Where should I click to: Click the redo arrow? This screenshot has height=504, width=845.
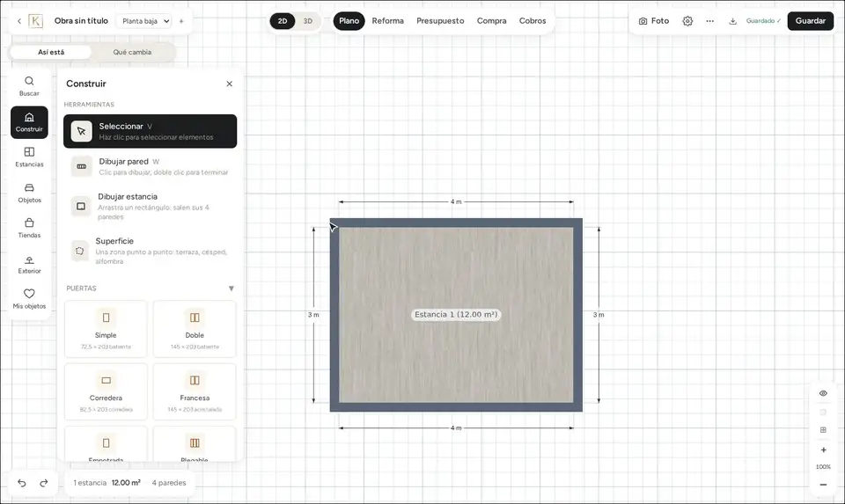[x=44, y=483]
